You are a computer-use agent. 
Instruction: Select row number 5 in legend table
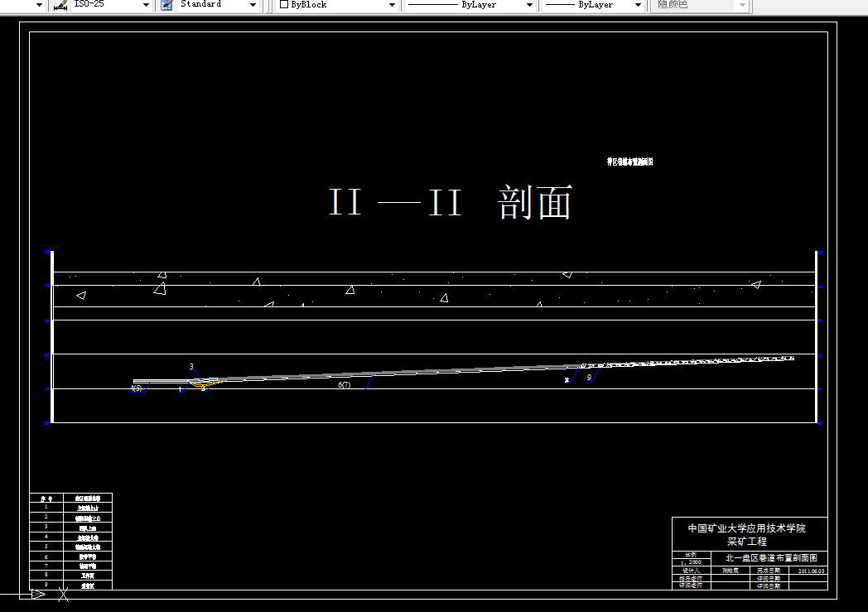click(46, 546)
